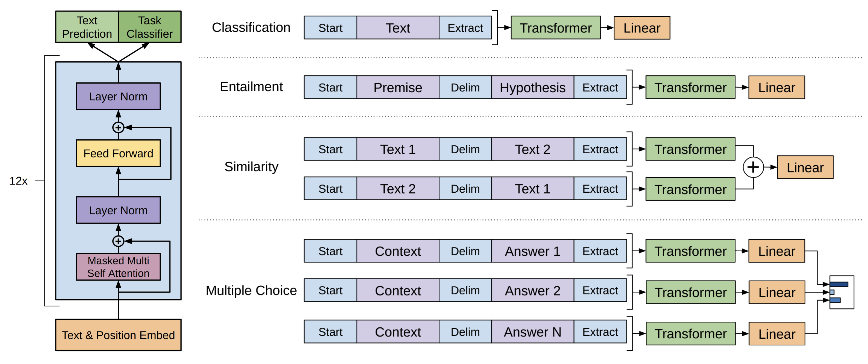Click the Linear box in the Classification row
Image resolution: width=868 pixels, height=364 pixels.
coord(642,28)
